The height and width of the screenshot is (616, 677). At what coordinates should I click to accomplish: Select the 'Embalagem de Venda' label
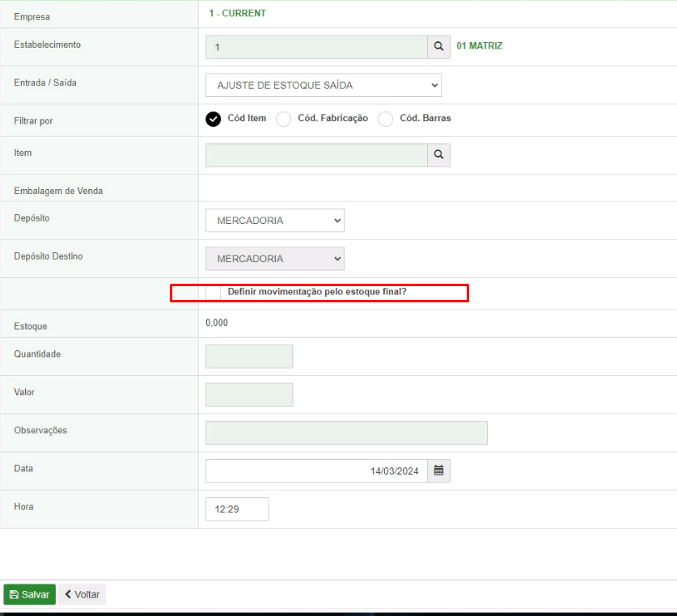coord(58,191)
